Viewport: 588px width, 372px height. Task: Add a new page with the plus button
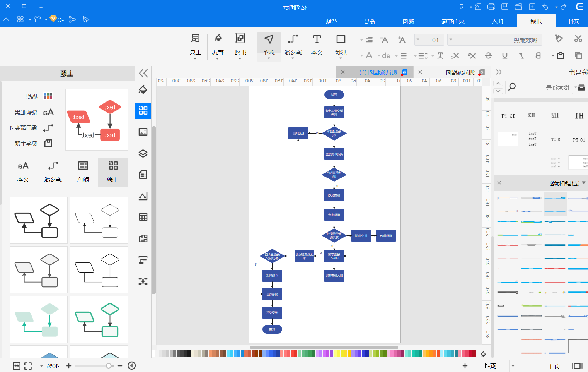coord(465,366)
